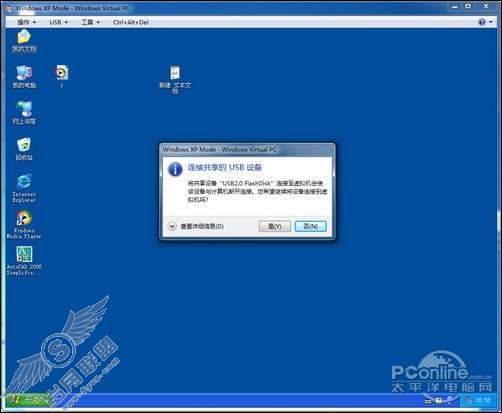Send Ctrl+Alt+Del to the virtual machine
Viewport: 502px width, 413px height.
coord(131,22)
